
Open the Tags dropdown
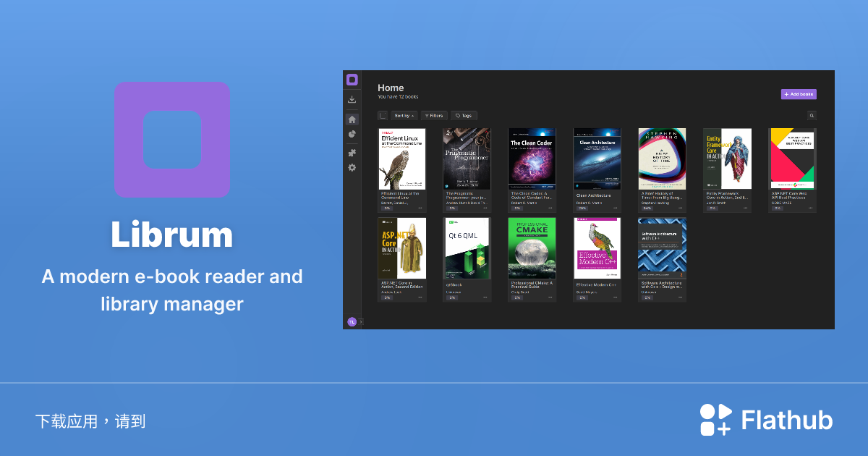(x=464, y=115)
